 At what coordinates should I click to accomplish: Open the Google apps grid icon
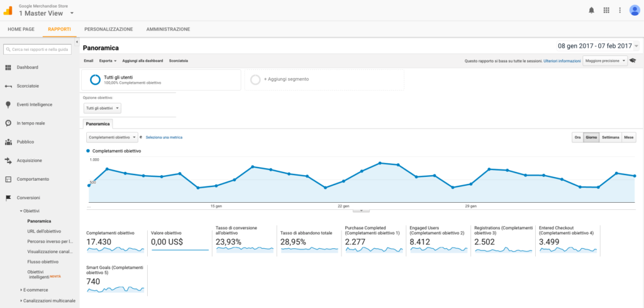(606, 10)
